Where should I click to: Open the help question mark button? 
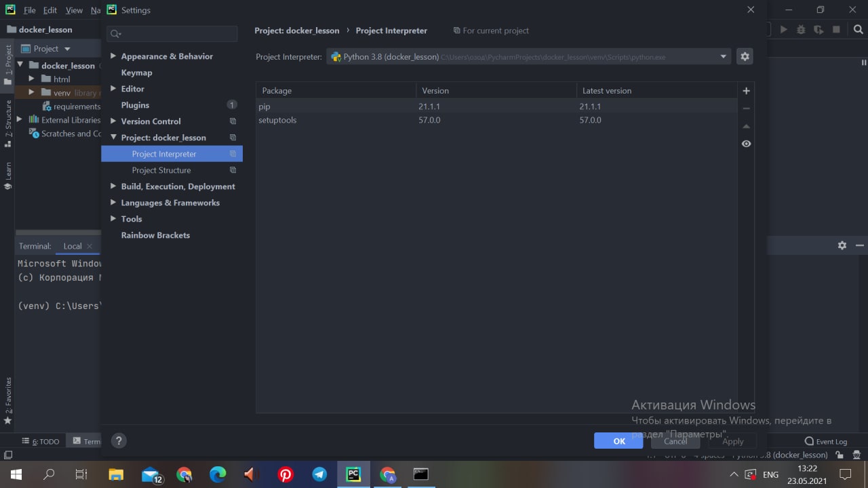(119, 441)
